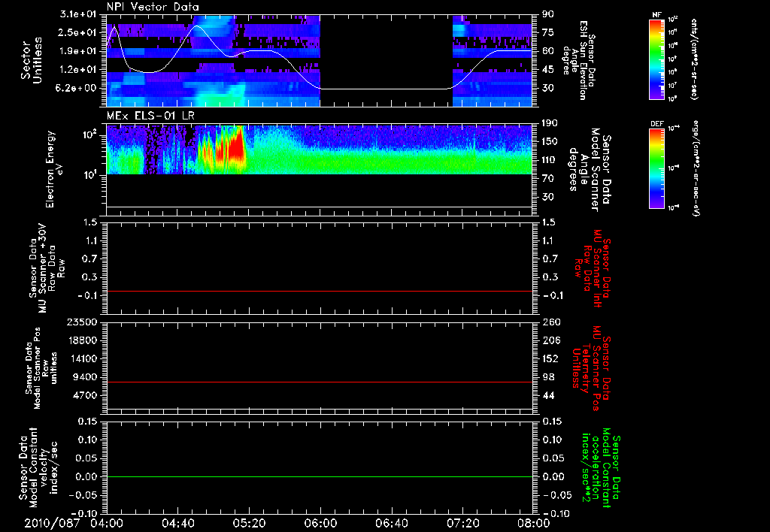Click the '06:40' time axis label
770x532 pixels.
coord(391,523)
